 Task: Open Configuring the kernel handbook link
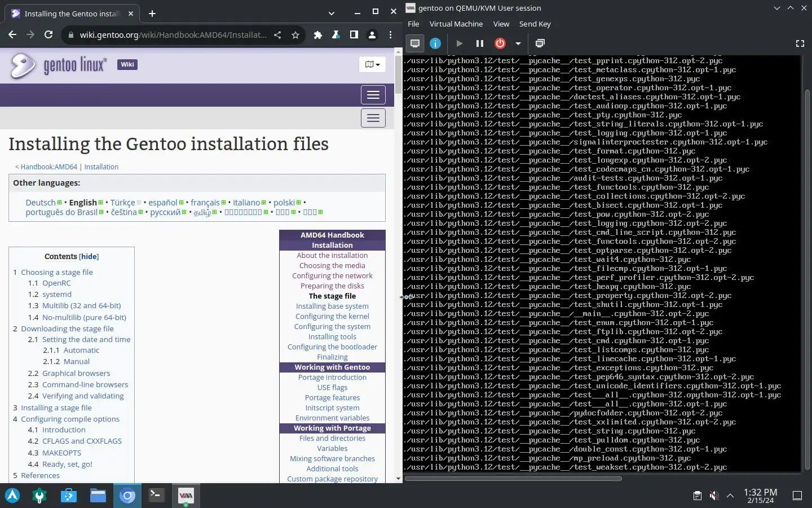[332, 317]
